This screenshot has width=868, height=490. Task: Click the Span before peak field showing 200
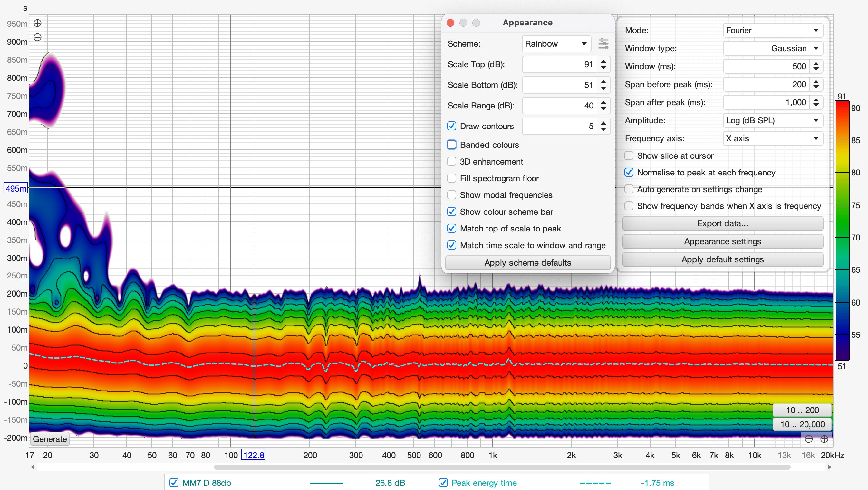(766, 84)
